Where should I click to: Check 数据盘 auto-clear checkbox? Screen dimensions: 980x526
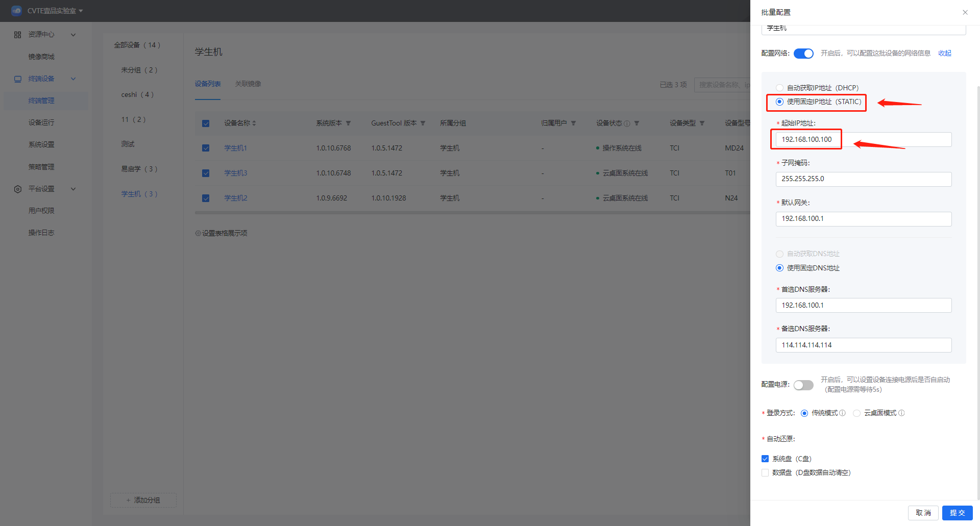click(765, 472)
